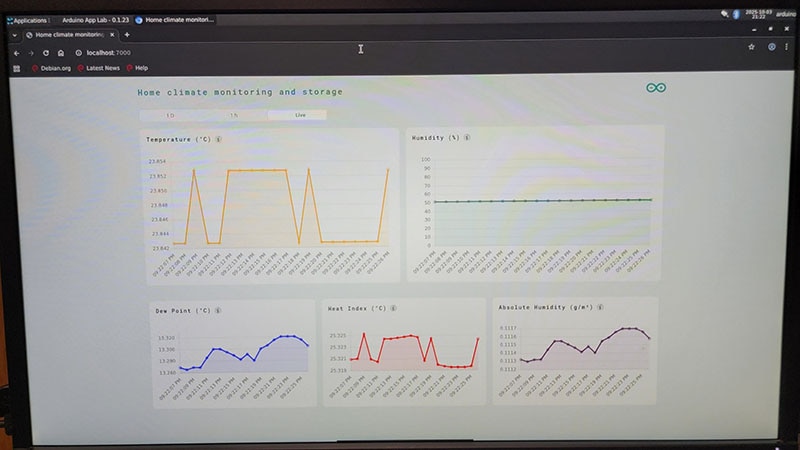This screenshot has width=800, height=450.
Task: Click the Arduino logo in page header
Action: [x=656, y=88]
